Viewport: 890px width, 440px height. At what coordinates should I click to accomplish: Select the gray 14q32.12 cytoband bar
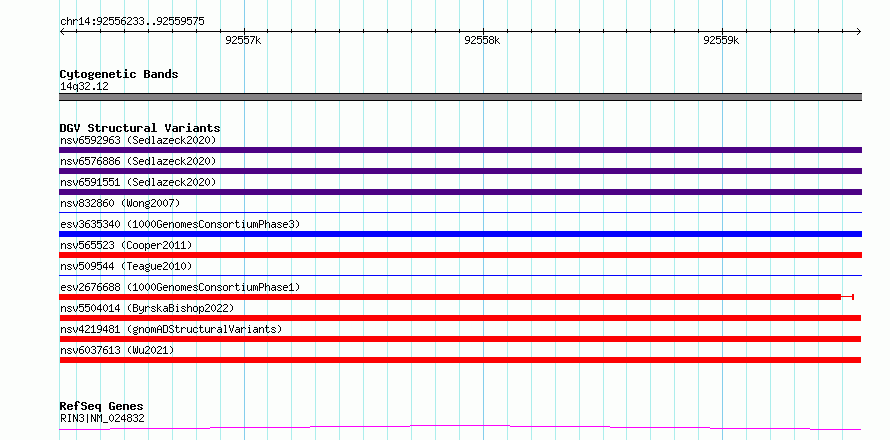coord(460,97)
